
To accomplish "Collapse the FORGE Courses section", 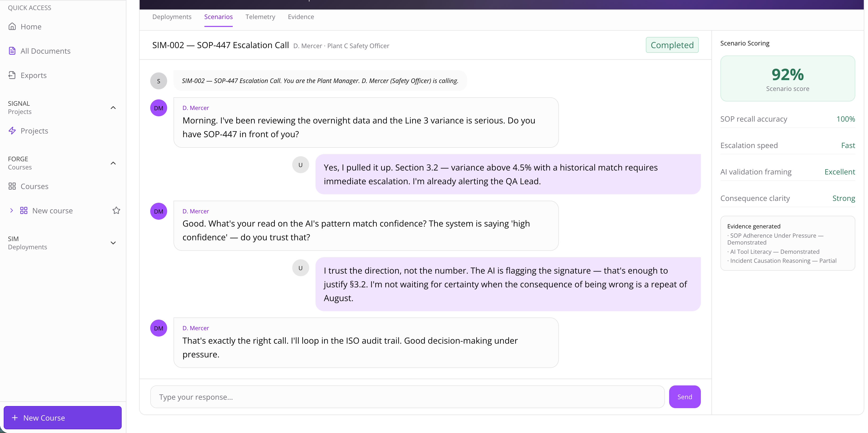I will 113,163.
